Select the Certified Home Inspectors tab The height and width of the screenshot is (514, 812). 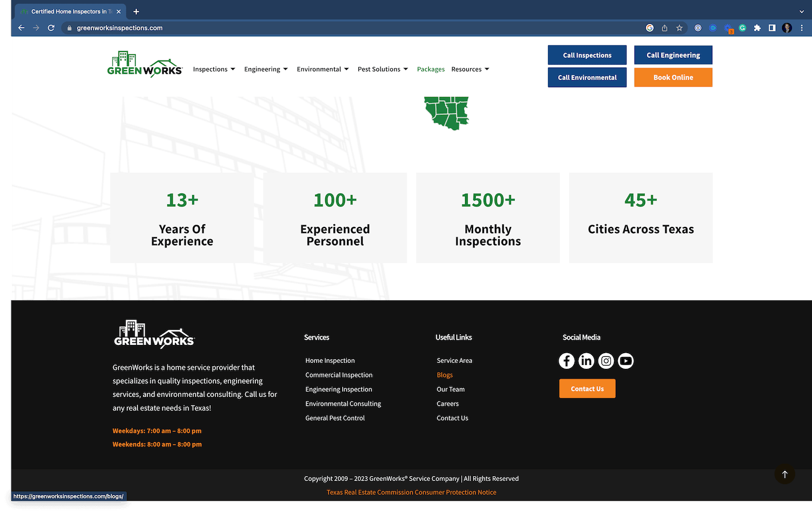tap(70, 11)
